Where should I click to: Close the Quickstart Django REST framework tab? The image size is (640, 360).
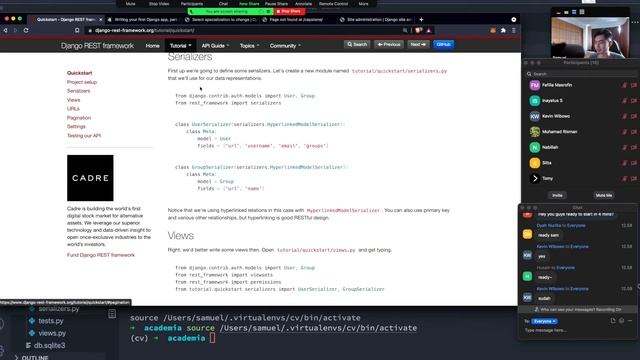pos(101,19)
